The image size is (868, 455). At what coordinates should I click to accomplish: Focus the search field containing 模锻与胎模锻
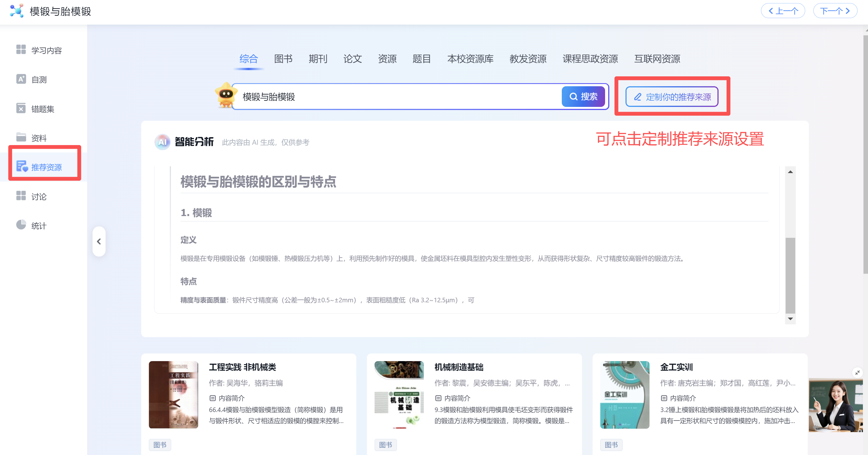(398, 97)
